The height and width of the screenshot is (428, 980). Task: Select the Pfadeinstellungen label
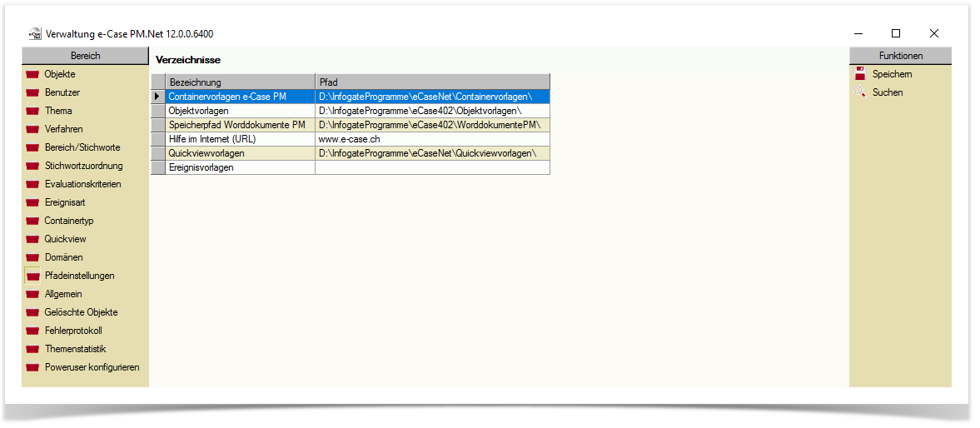point(79,276)
